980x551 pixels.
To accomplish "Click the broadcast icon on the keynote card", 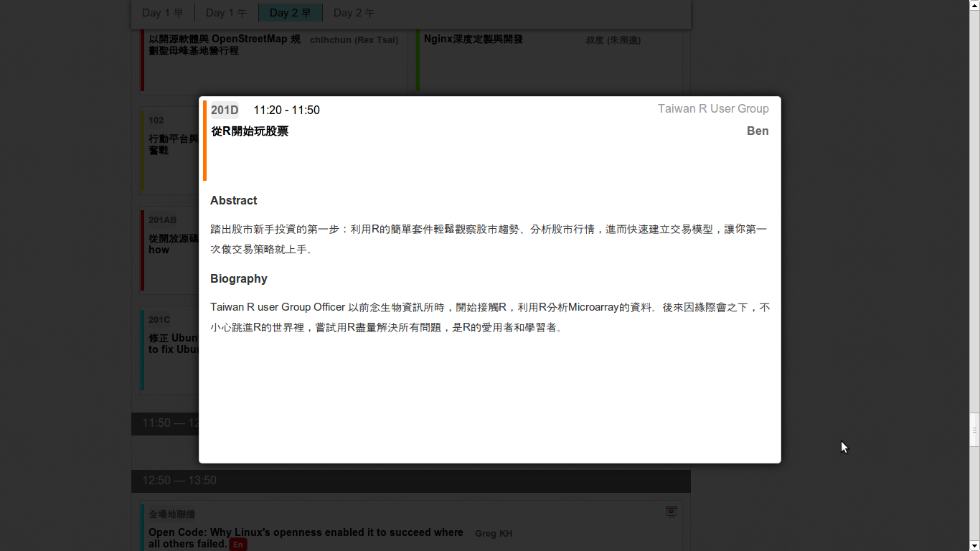I will (672, 512).
